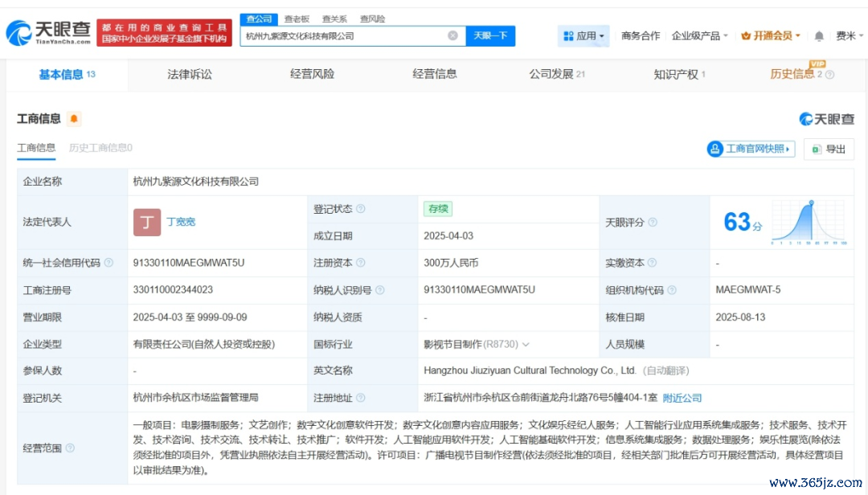Open legal representative 丁宽宽 link
Viewport: 868px width, 495px height.
click(x=181, y=222)
